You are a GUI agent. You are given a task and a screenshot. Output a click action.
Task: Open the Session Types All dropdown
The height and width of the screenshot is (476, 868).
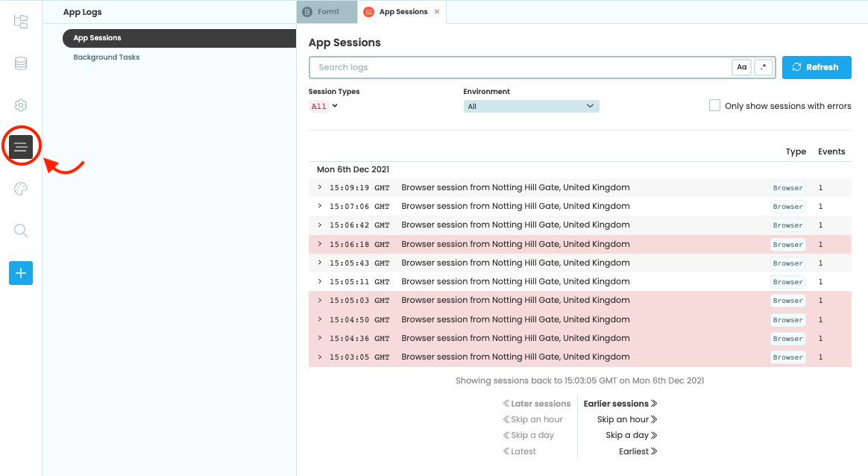tap(322, 106)
